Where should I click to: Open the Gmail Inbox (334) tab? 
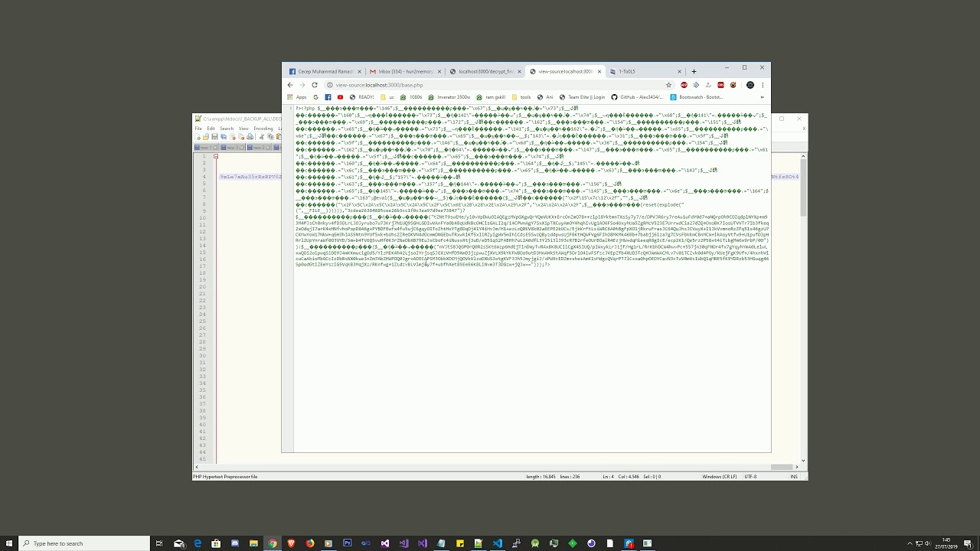[406, 71]
